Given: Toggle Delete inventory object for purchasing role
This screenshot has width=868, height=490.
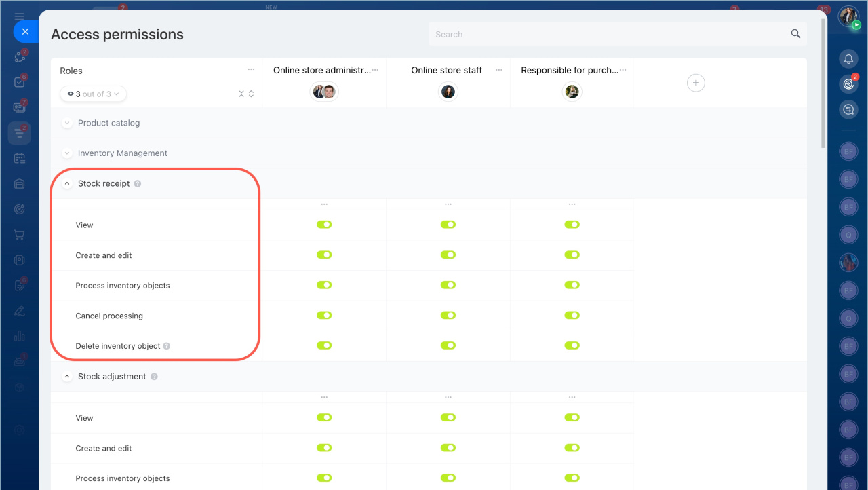Looking at the screenshot, I should (572, 345).
